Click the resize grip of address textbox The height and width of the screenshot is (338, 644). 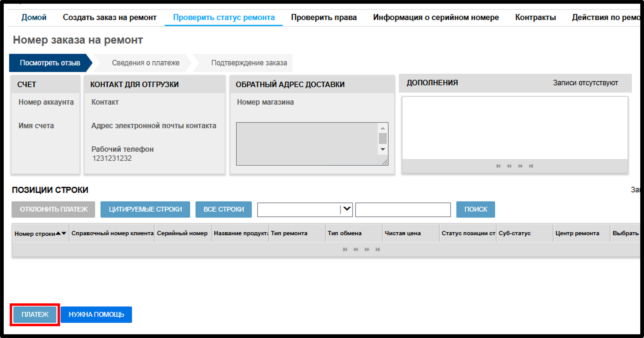point(385,162)
